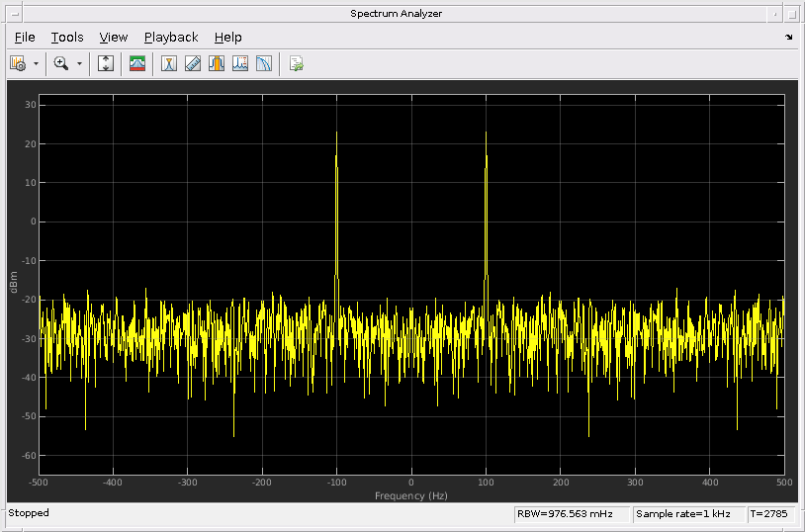Click the RBW=976.563 mHz status field

[571, 514]
